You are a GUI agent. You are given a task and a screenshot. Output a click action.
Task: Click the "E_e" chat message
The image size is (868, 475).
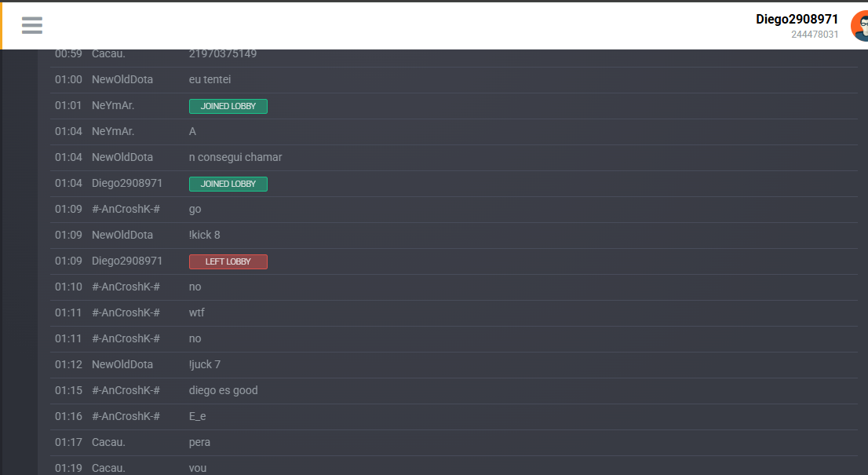pos(197,416)
